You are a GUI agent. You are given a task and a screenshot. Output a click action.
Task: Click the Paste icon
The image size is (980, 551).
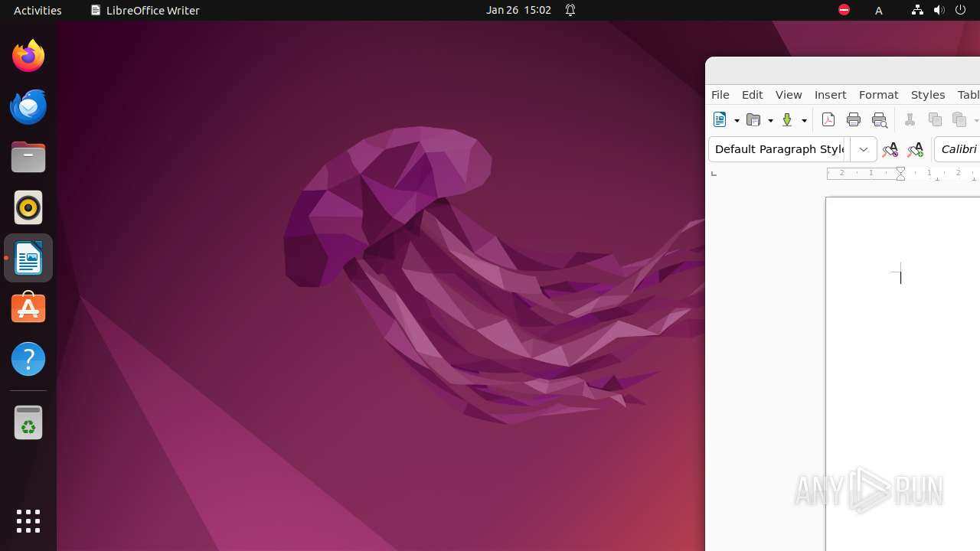(959, 119)
